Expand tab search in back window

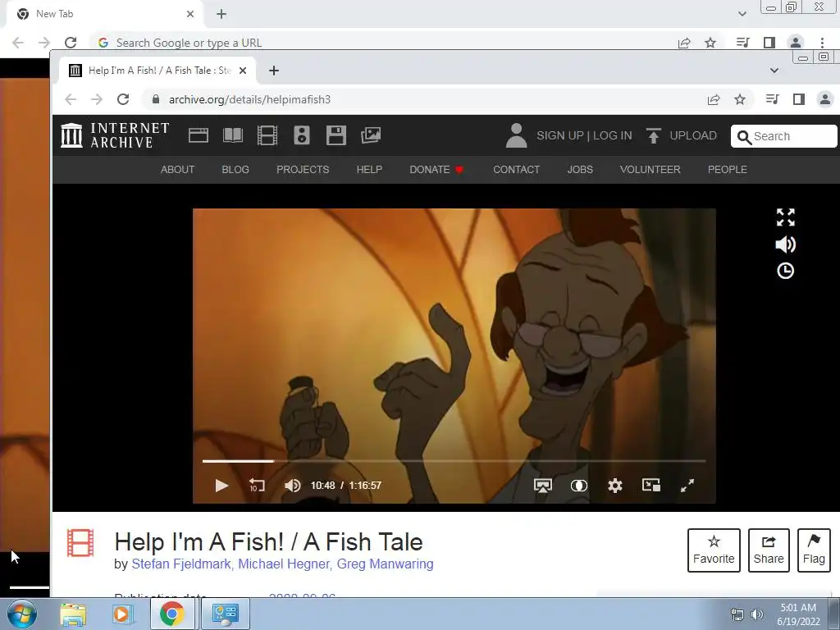[742, 14]
